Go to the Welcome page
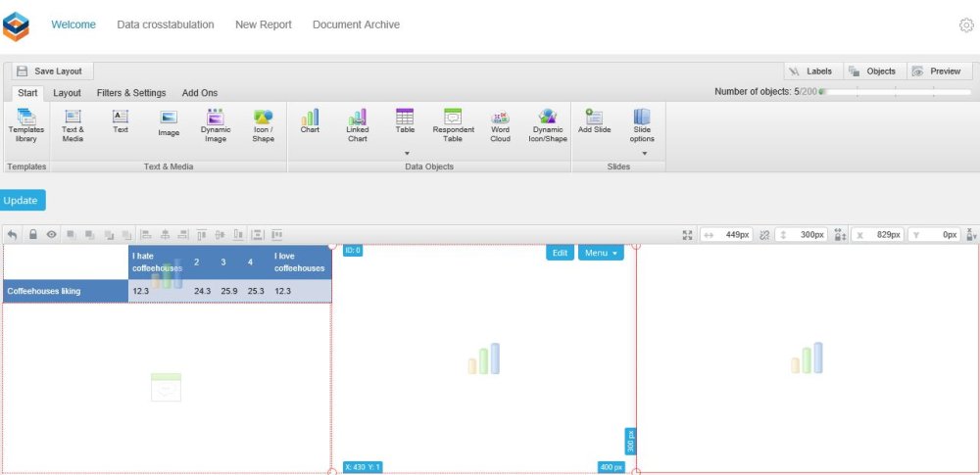The width and height of the screenshot is (980, 475). pyautogui.click(x=73, y=25)
